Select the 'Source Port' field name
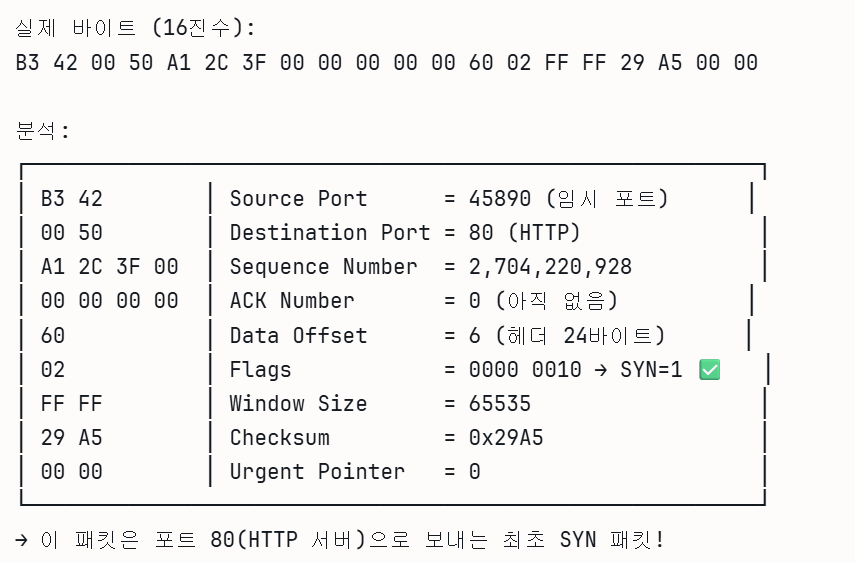Image resolution: width=855 pixels, height=563 pixels. coord(298,199)
